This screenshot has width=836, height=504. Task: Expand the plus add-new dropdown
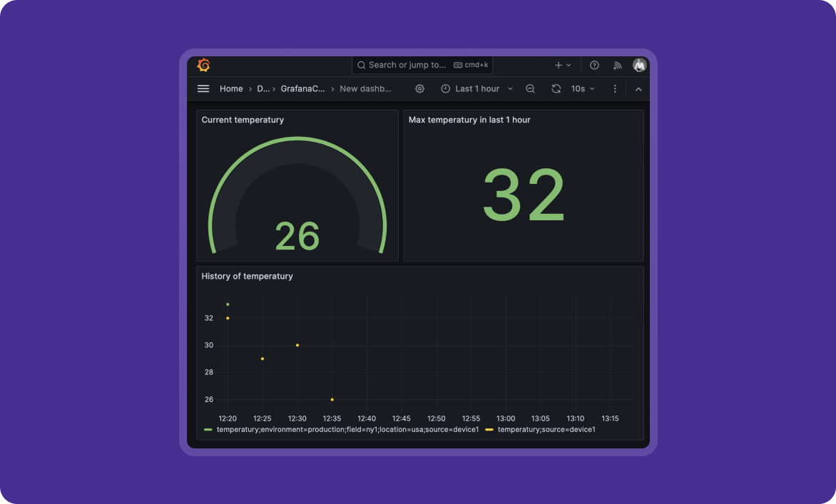[563, 65]
